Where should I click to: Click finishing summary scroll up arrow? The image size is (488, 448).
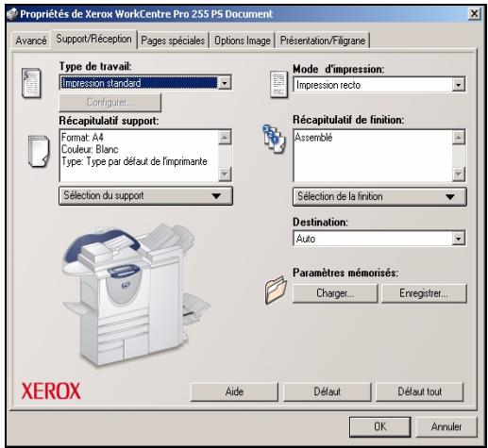pos(459,138)
